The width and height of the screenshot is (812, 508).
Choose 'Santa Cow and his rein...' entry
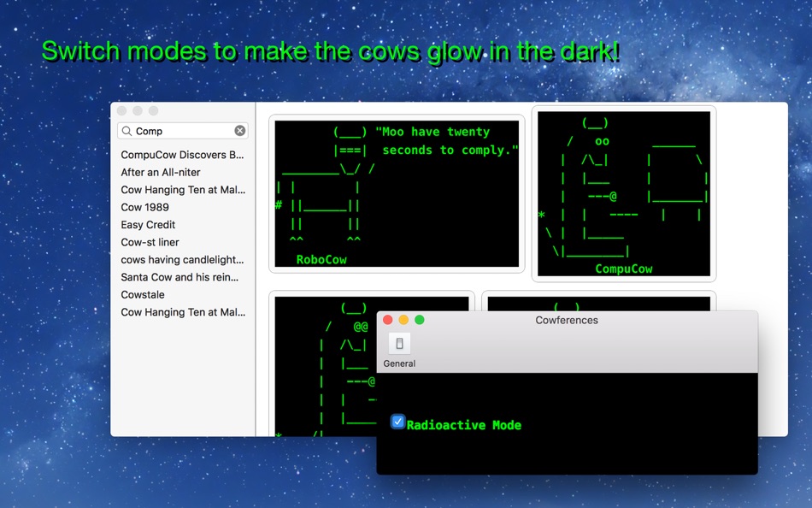pyautogui.click(x=179, y=277)
